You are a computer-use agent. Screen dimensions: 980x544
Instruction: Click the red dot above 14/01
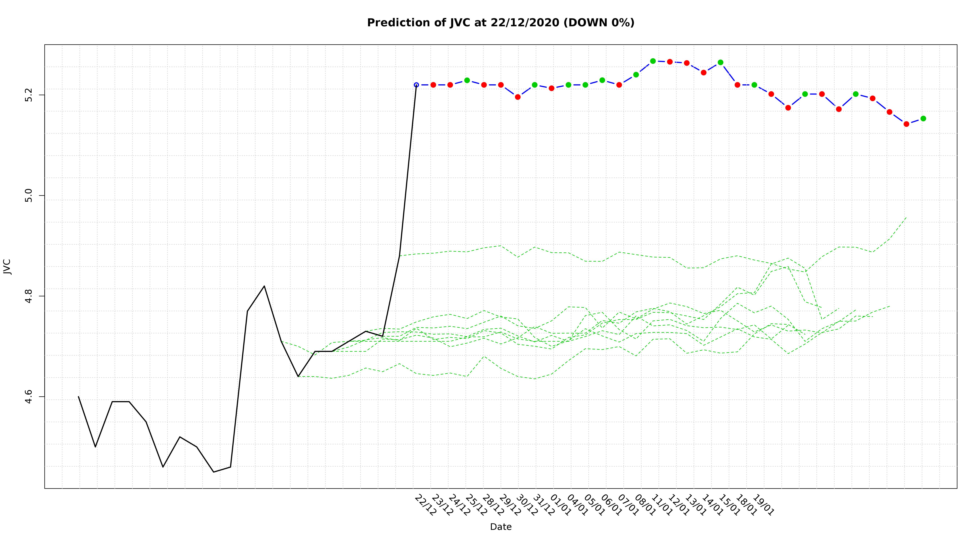(x=703, y=73)
